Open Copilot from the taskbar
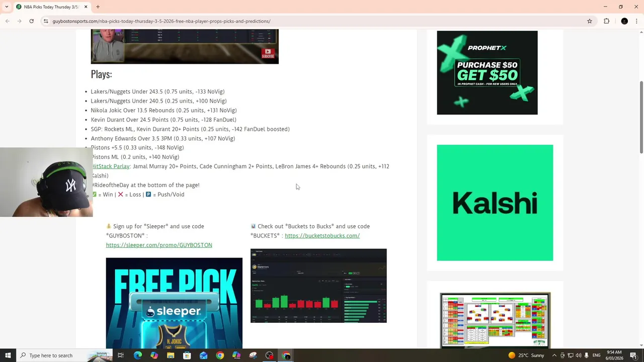The height and width of the screenshot is (362, 644). [x=154, y=355]
